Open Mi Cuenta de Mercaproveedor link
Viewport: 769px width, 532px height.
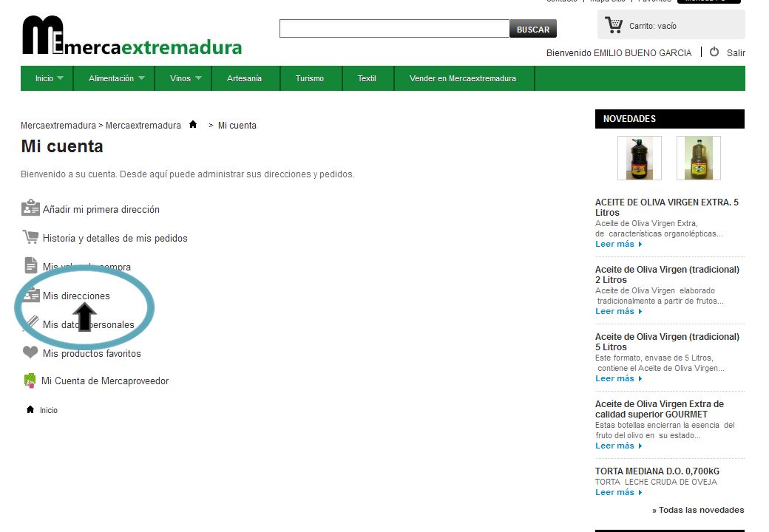pyautogui.click(x=105, y=381)
